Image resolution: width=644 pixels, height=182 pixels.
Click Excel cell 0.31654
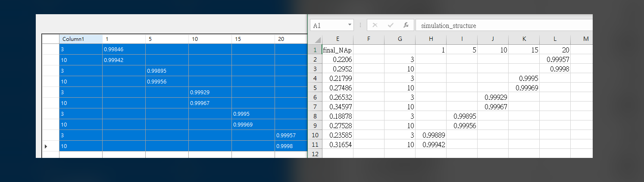click(x=338, y=144)
